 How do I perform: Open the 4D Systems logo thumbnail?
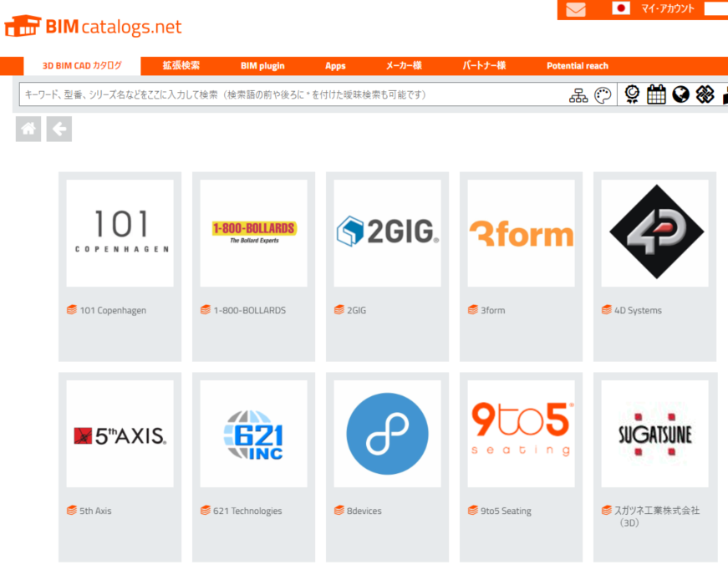(654, 233)
